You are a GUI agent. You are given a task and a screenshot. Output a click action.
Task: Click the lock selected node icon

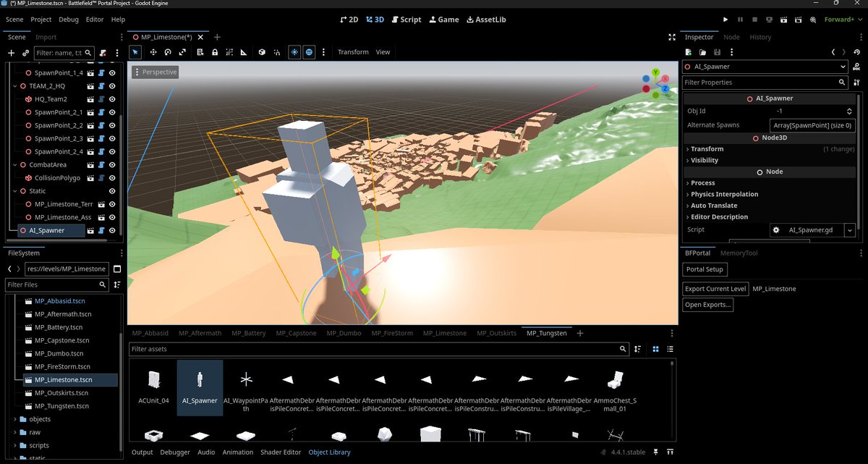click(216, 52)
